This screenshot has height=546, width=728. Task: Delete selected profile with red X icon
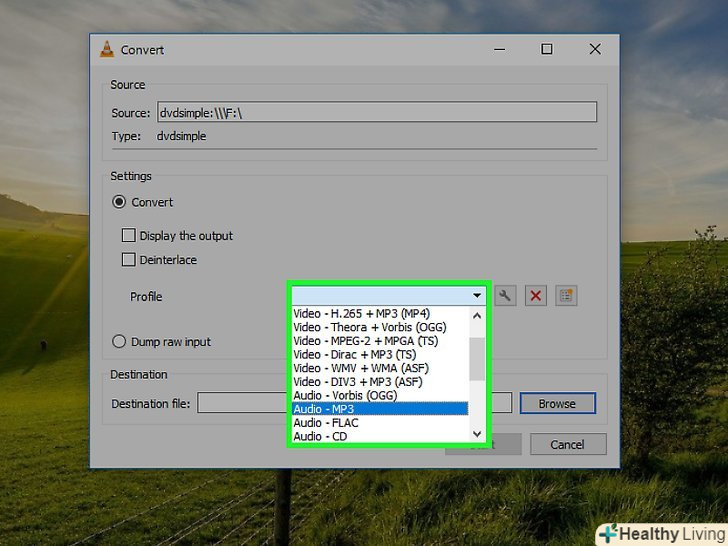pyautogui.click(x=535, y=296)
